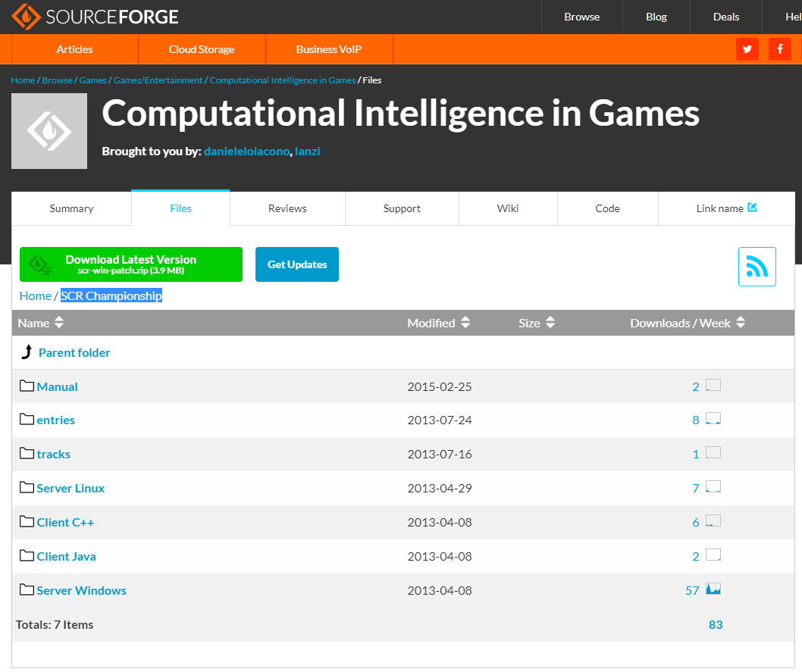Click the total downloads count 83
The height and width of the screenshot is (672, 802).
click(716, 624)
